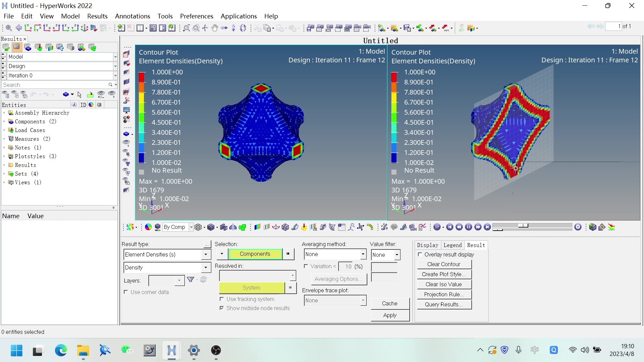Enable the Use tracking system checkbox
This screenshot has width=644, height=362.
pos(222,299)
